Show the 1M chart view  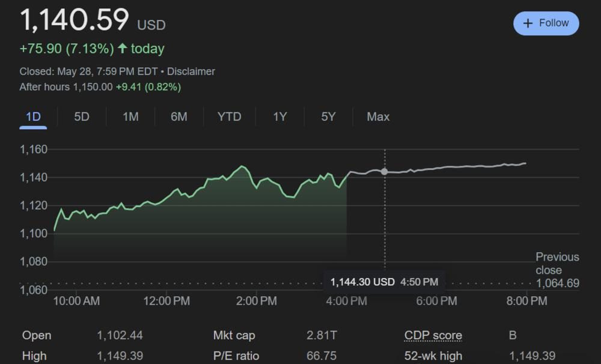pyautogui.click(x=130, y=117)
